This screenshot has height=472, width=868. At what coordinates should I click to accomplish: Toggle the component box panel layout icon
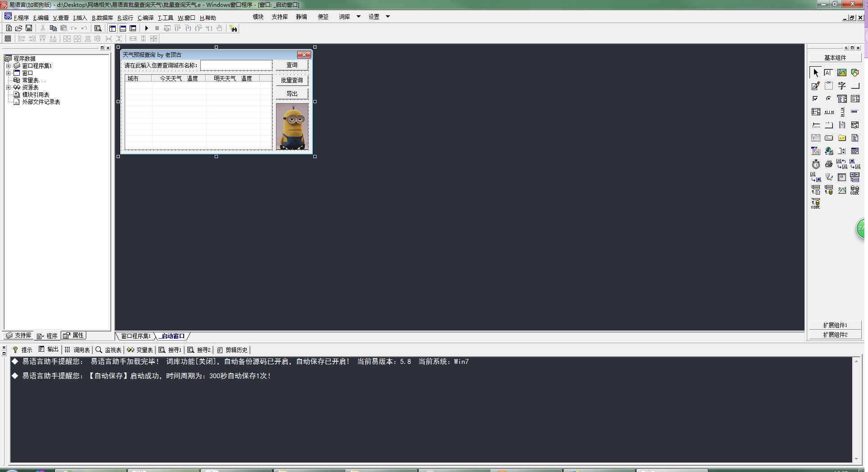[133, 28]
